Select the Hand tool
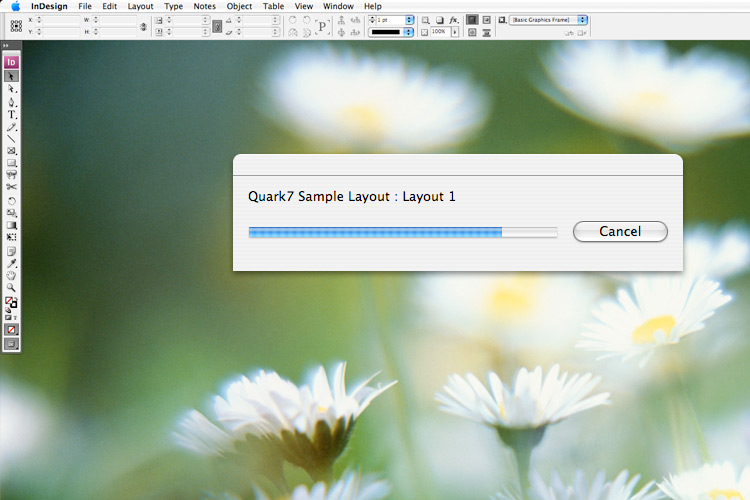 [12, 275]
